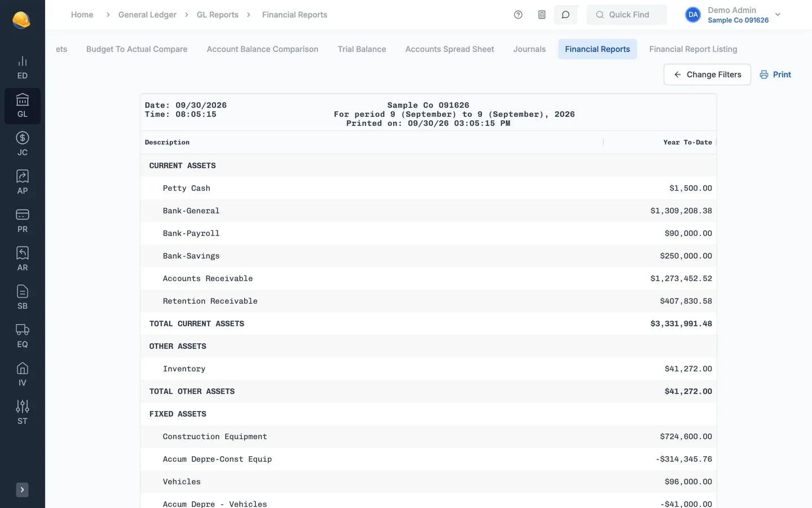Open the GL general ledger module
Viewport: 812px width, 508px height.
pos(23,106)
